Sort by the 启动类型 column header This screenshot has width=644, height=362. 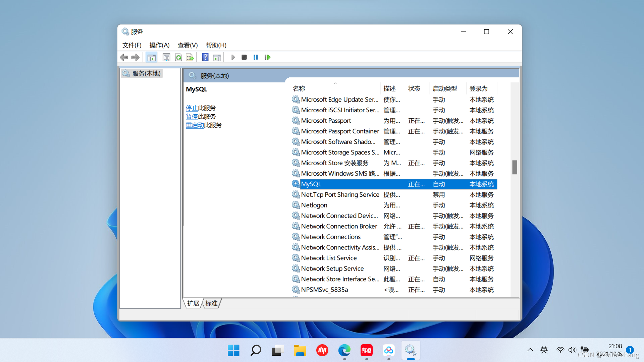[448, 88]
